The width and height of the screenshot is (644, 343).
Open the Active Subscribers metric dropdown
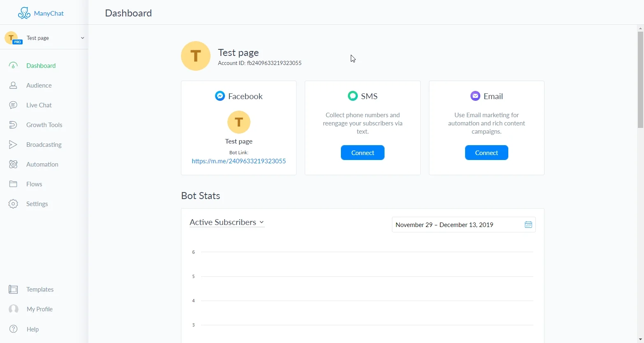tap(227, 222)
